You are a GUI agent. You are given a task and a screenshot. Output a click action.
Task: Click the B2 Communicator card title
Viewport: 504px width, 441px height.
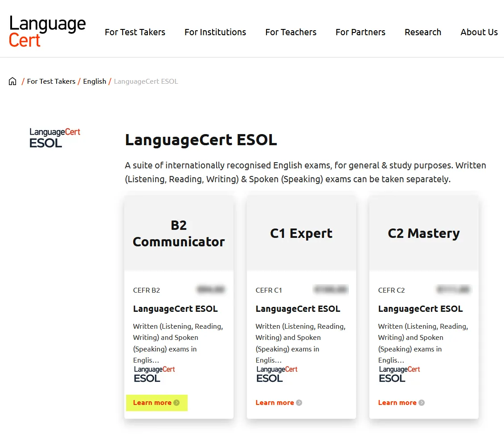point(179,233)
